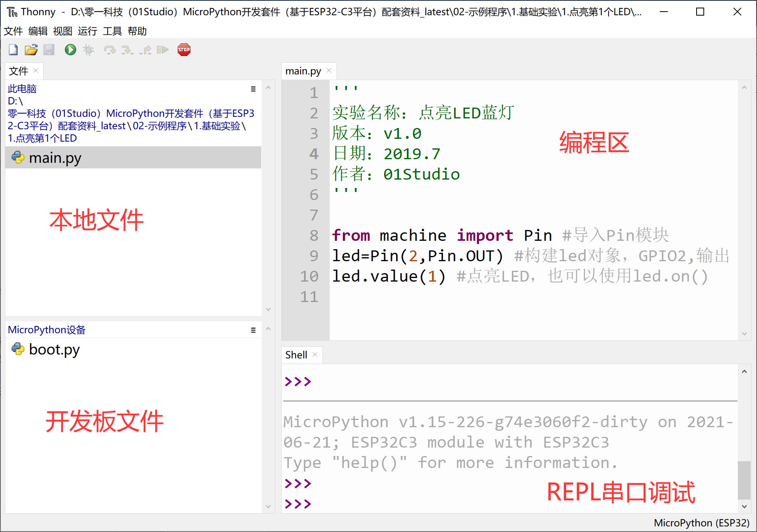757x532 pixels.
Task: Open the 运行 menu
Action: tap(88, 31)
